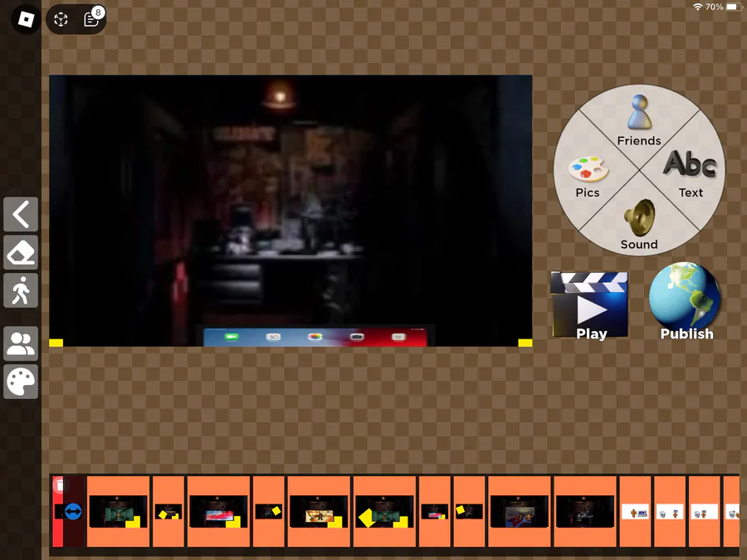Click the yellow handle at preview's bottom-left corner

click(56, 343)
